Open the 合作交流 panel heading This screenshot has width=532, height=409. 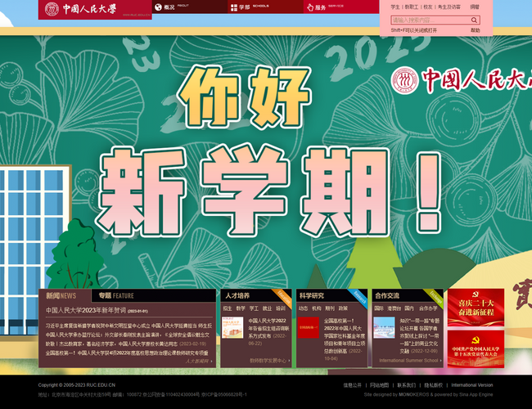pos(387,296)
